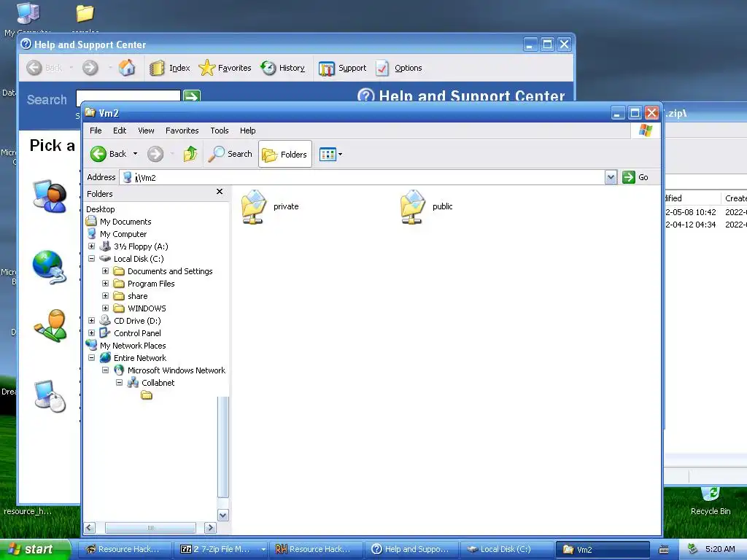
Task: Expand 3½ Floppy (A:) node
Action: [91, 246]
